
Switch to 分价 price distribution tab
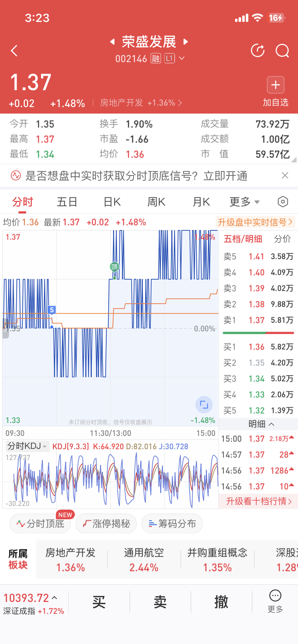click(x=283, y=239)
